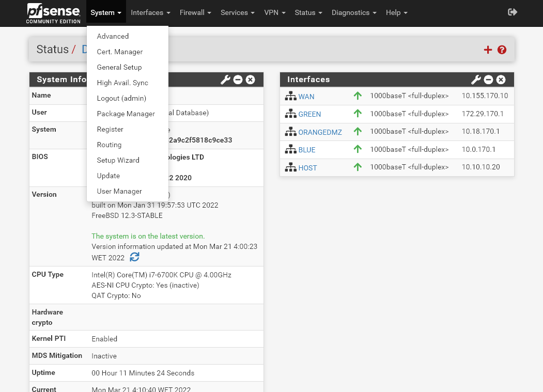Refresh version information with the blue refresh icon

click(134, 257)
